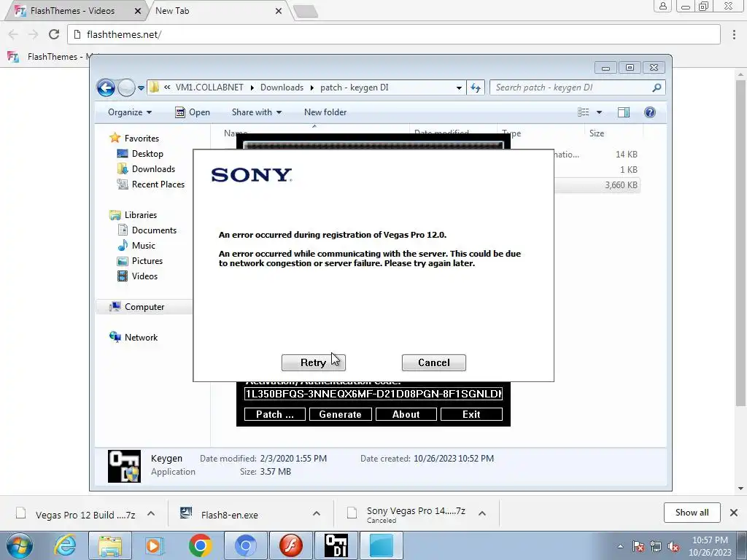Click the taskbar clock showing 10:57 PM
747x560 pixels.
[710, 545]
